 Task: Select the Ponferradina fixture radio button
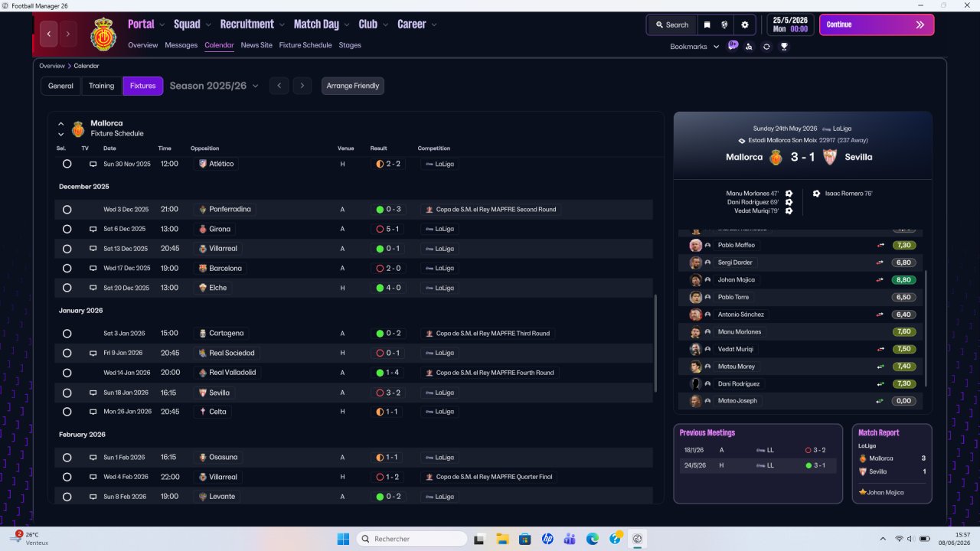67,210
